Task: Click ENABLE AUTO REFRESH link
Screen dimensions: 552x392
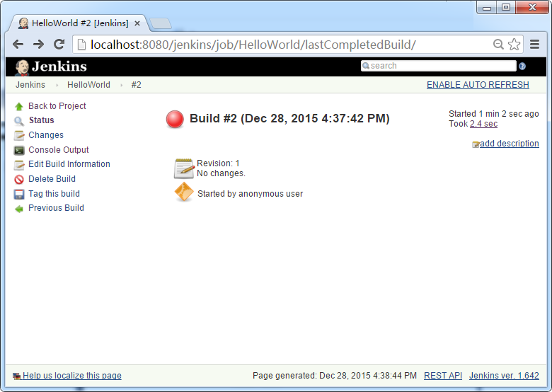Action: click(478, 85)
